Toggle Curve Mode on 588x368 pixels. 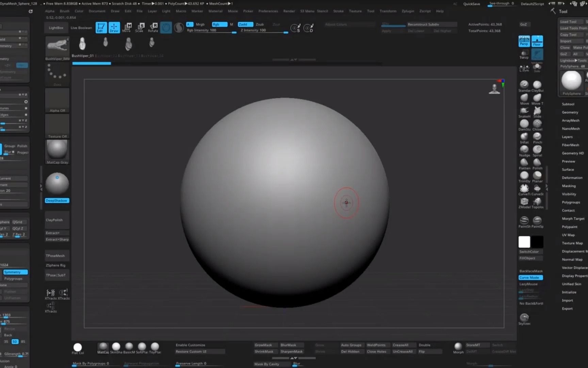(530, 277)
